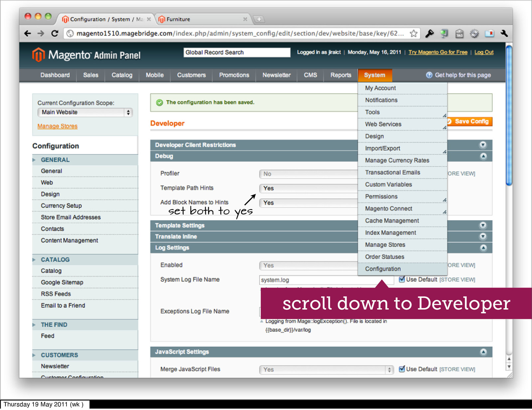The height and width of the screenshot is (410, 532).
Task: Open the Merge JavaScript Files dropdown
Action: [x=327, y=369]
